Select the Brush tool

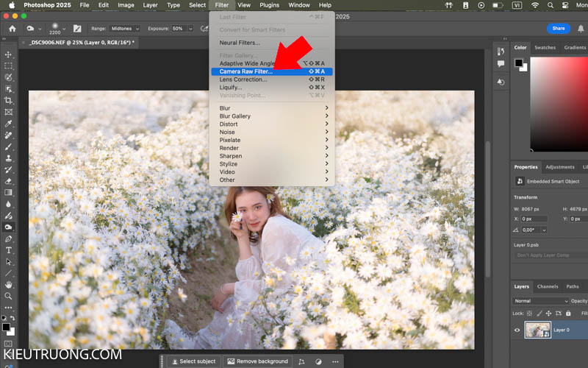(8, 146)
